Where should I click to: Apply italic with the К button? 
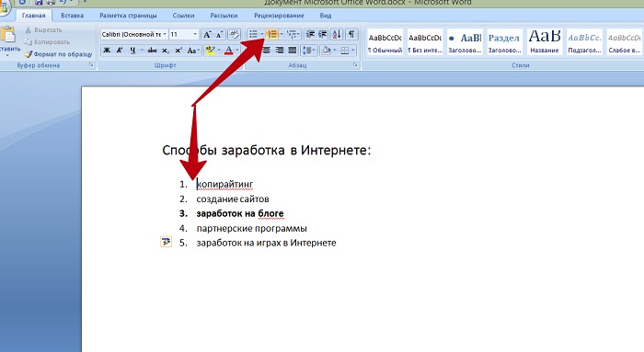[120, 51]
